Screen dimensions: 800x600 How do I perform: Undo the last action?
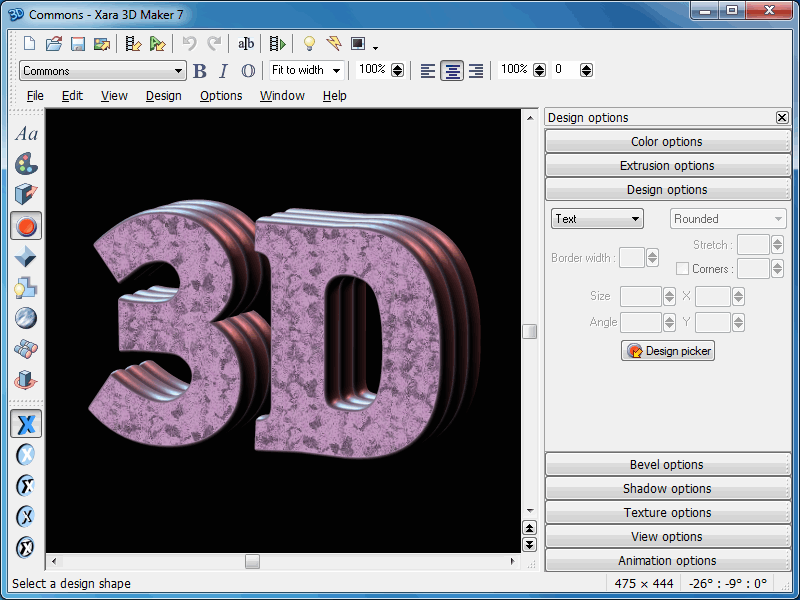pyautogui.click(x=189, y=44)
